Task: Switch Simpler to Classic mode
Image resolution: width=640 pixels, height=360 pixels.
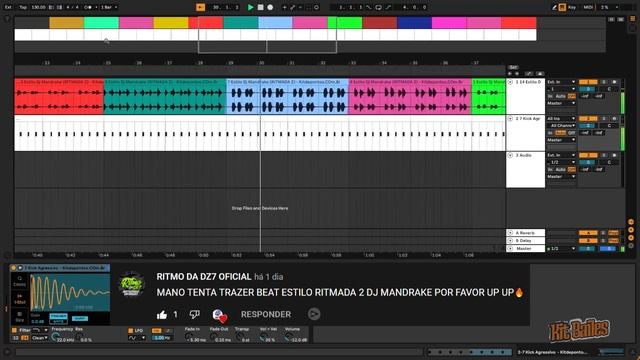Action: (x=20, y=281)
